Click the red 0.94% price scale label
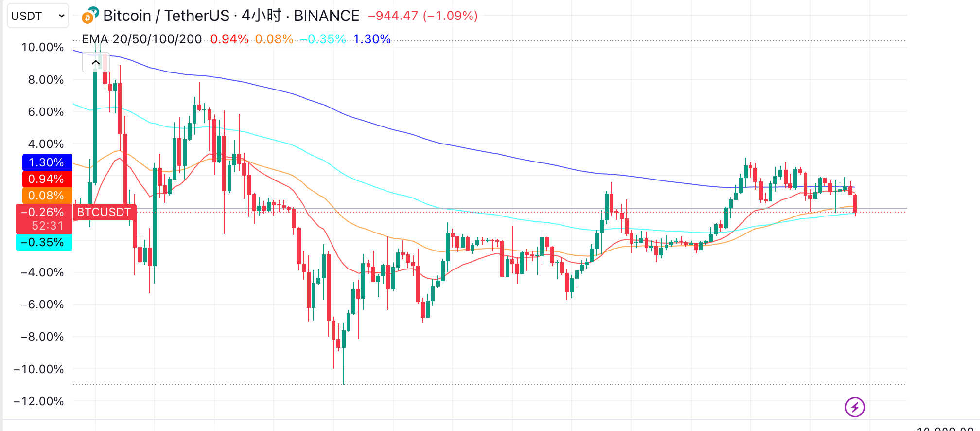 pos(47,179)
